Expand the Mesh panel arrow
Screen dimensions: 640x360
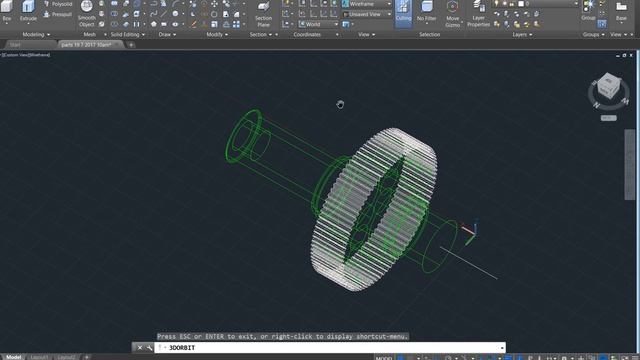pos(105,35)
